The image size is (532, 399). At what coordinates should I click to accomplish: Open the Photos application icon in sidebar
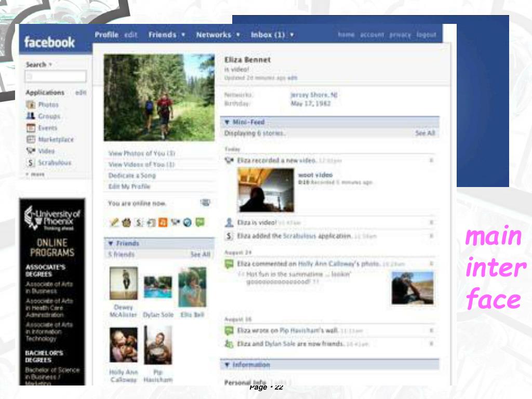coord(31,104)
